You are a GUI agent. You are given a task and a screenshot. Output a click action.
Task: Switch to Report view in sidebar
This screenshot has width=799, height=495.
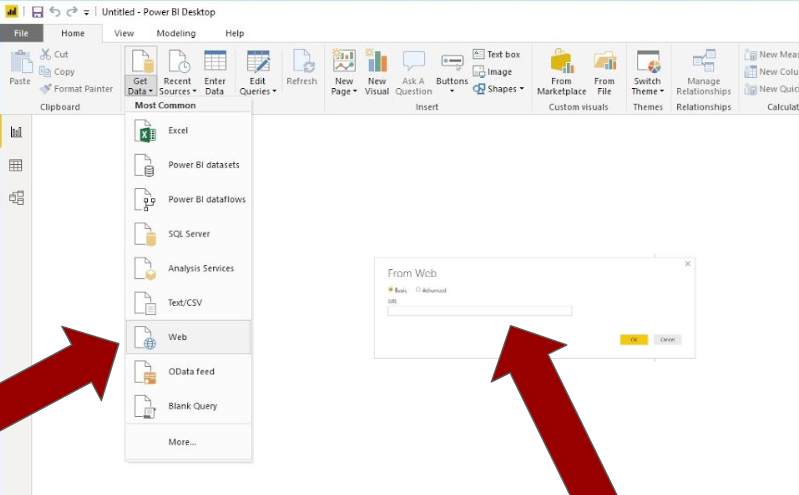click(16, 132)
